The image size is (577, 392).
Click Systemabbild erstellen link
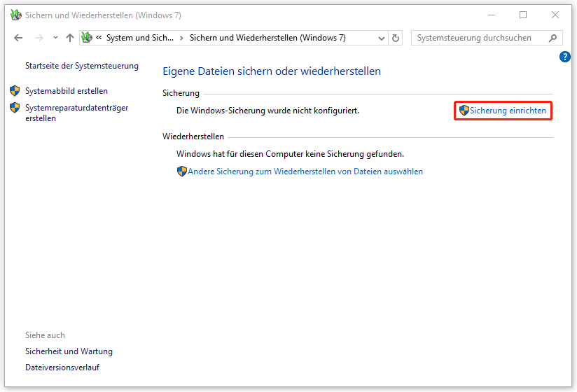coord(67,91)
